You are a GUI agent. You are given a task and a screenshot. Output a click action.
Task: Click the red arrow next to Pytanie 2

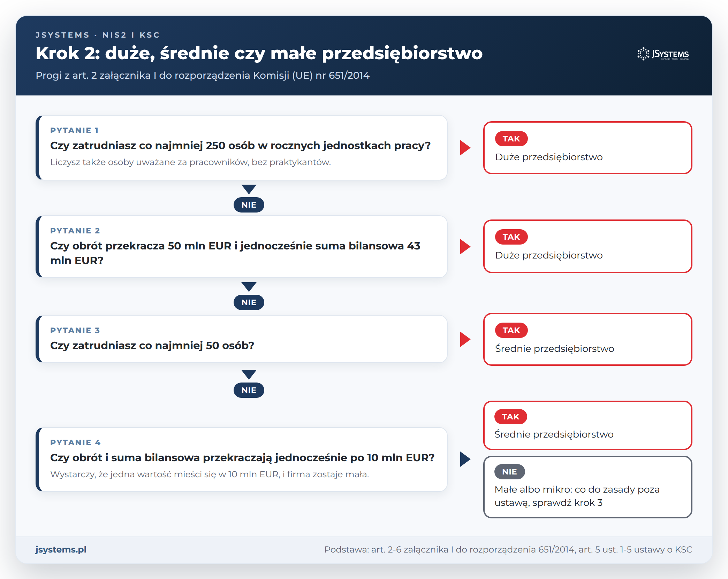click(x=465, y=247)
